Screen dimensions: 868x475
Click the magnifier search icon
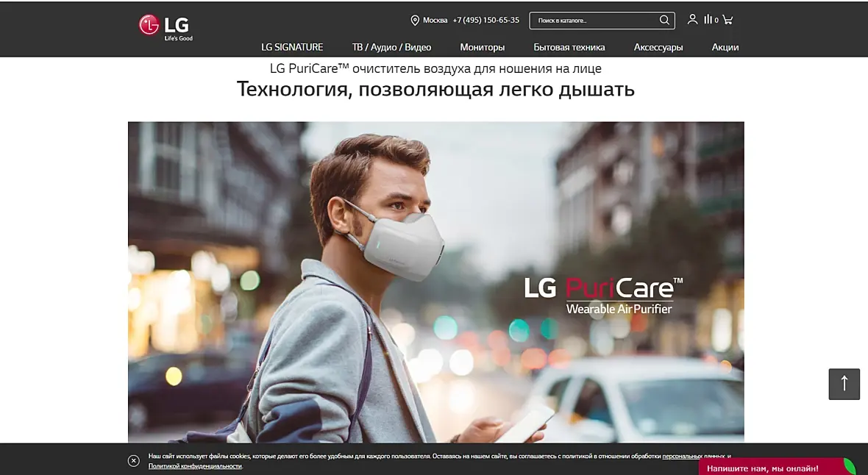point(664,20)
